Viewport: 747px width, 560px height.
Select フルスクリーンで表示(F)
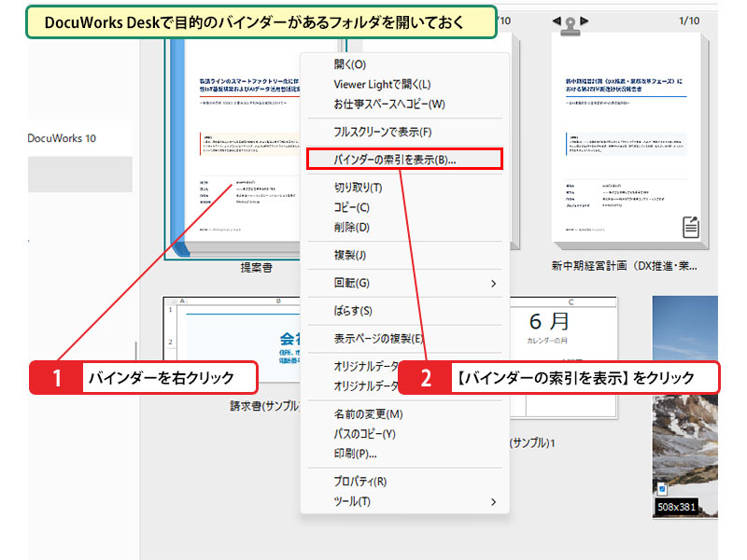tap(383, 132)
